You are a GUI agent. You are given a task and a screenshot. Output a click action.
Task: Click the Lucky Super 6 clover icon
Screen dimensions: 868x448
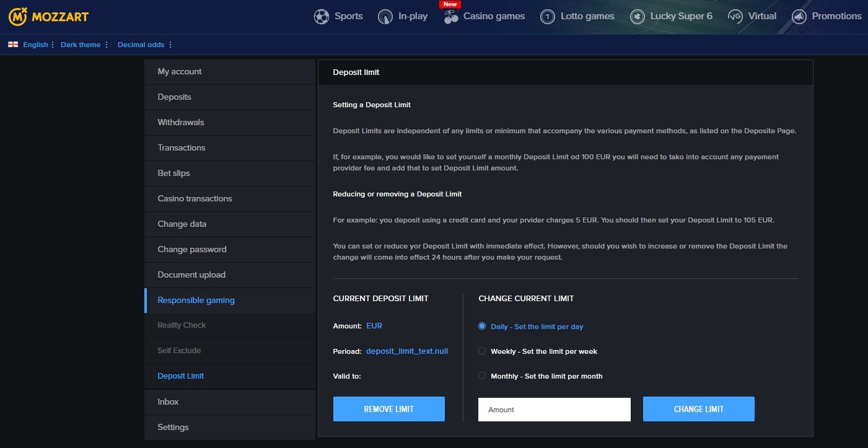(x=637, y=17)
